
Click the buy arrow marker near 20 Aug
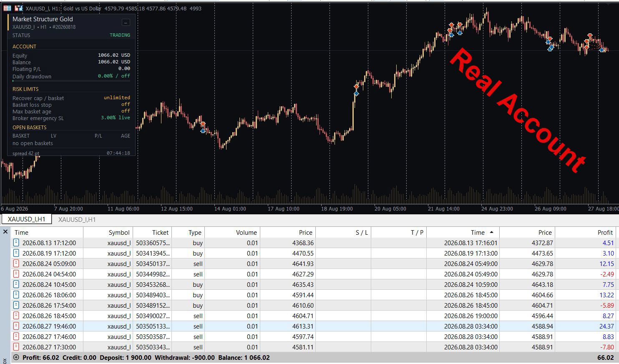(356, 93)
